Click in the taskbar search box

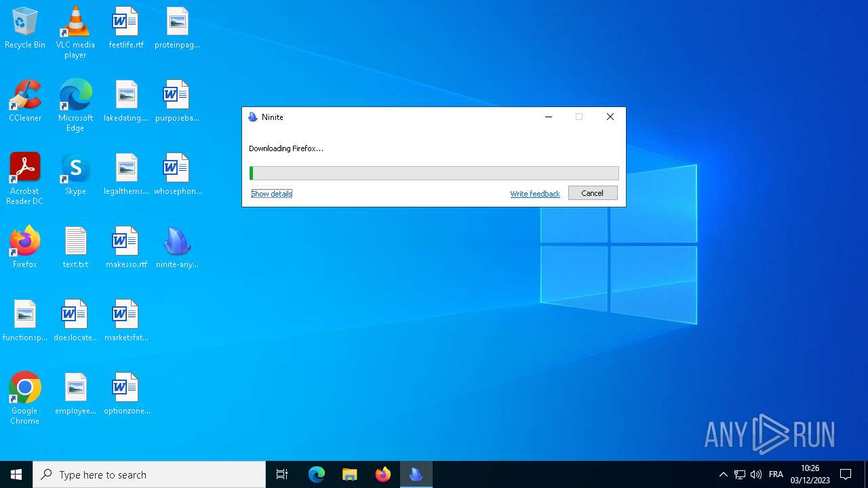[149, 474]
